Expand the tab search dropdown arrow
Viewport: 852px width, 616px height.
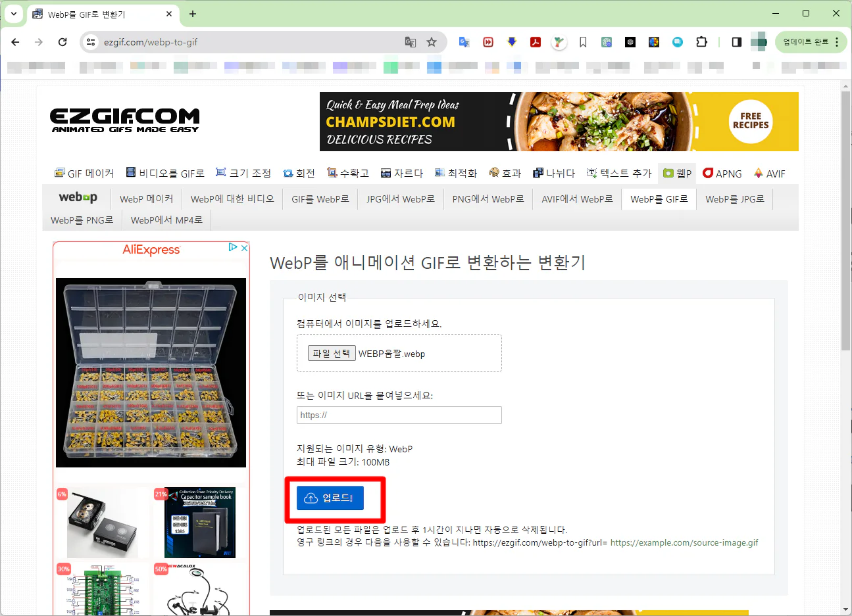(13, 14)
